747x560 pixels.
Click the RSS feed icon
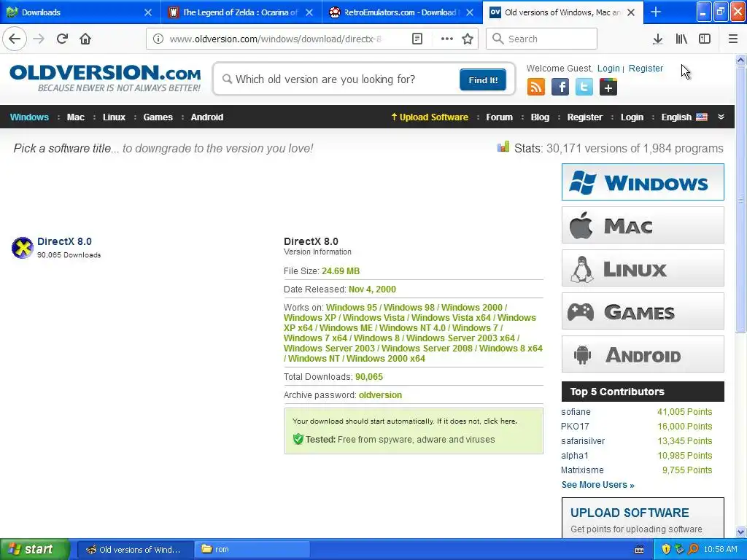click(x=536, y=87)
